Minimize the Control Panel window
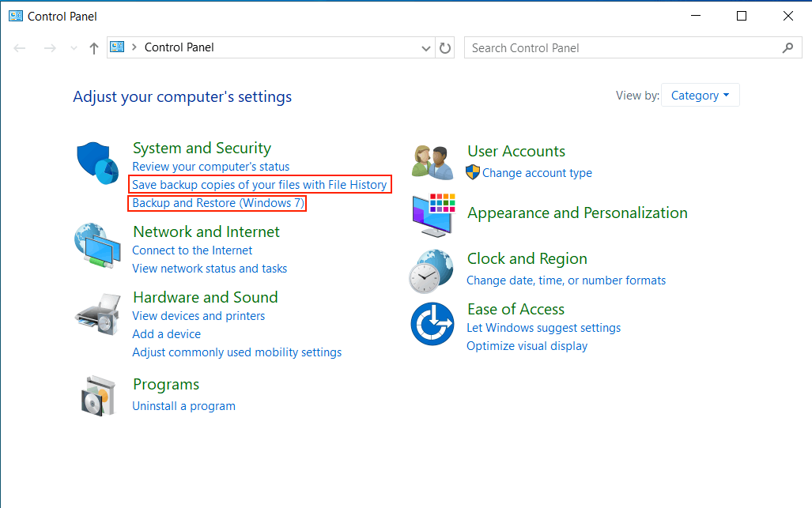This screenshot has height=508, width=812. tap(696, 16)
